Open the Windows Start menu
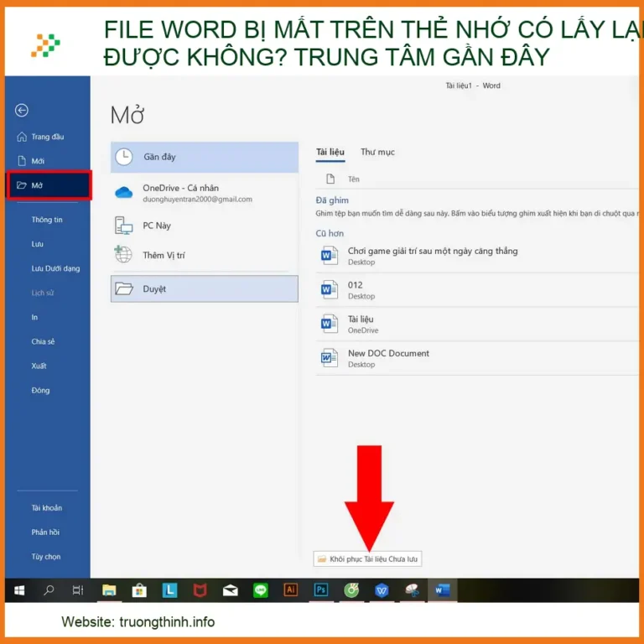 (19, 590)
